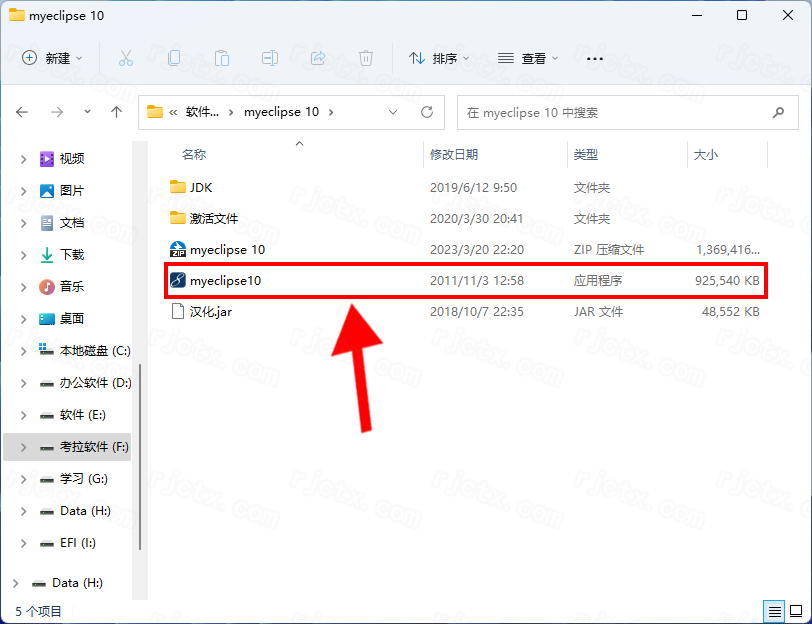Image resolution: width=812 pixels, height=624 pixels.
Task: Click the Rename icon in toolbar
Action: (x=270, y=58)
